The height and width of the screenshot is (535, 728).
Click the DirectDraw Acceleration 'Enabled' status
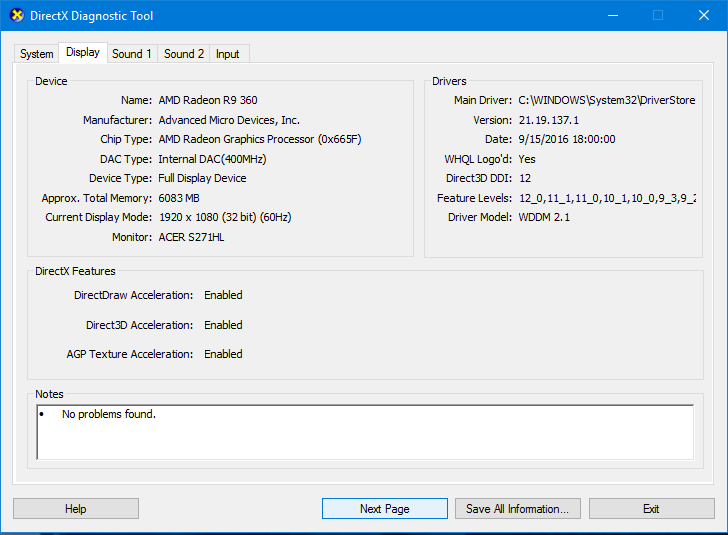tap(223, 295)
